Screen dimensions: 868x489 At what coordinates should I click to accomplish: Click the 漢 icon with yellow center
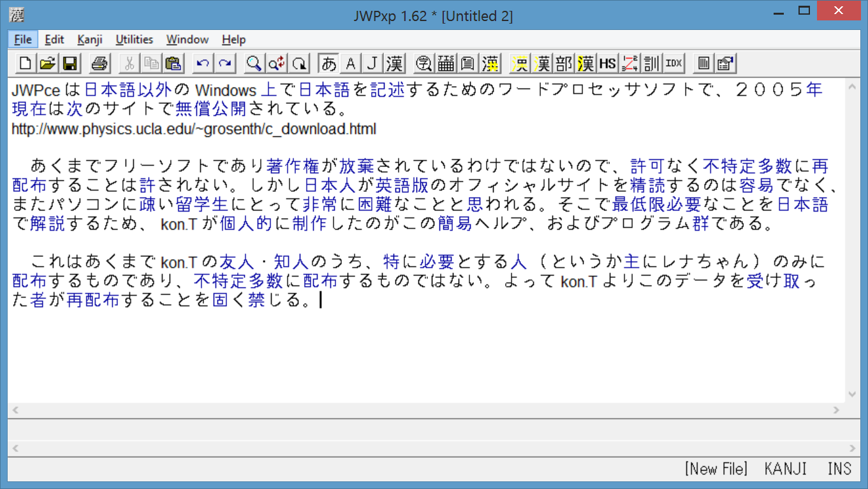coord(490,63)
